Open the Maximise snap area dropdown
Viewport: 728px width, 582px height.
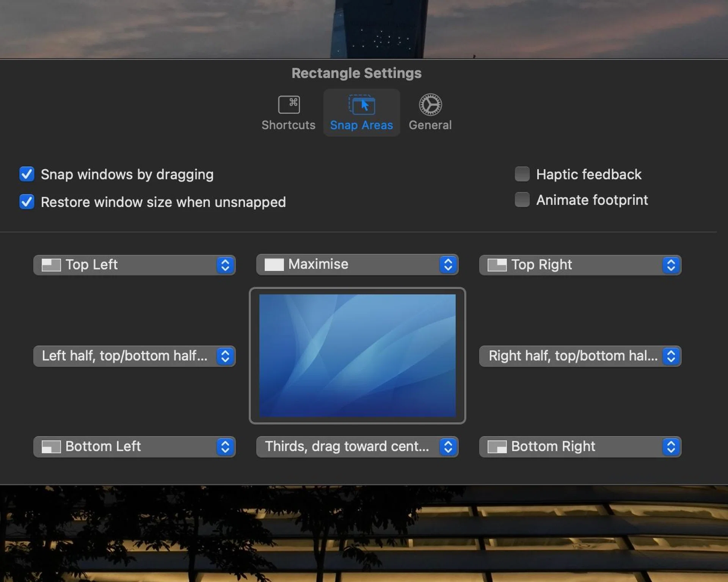coord(357,264)
